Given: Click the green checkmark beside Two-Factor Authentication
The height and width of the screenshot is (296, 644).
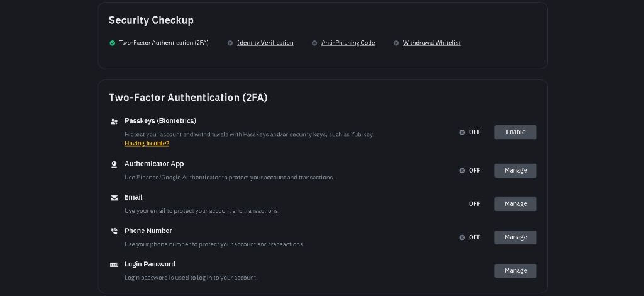Looking at the screenshot, I should [x=113, y=43].
